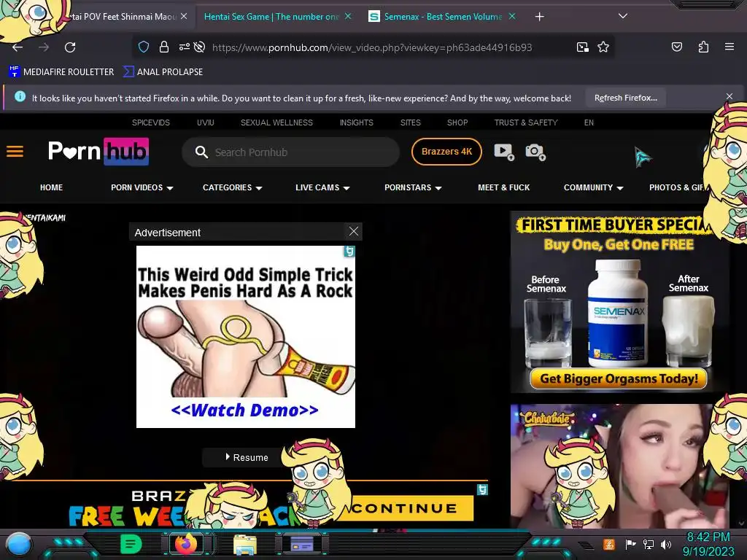Expand the PORN VIDEOS dropdown
The height and width of the screenshot is (560, 747).
coord(142,187)
